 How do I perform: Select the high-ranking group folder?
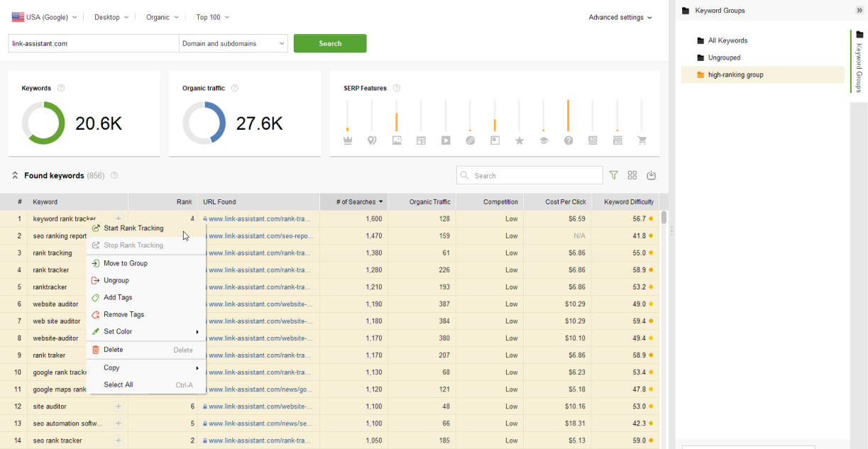(762, 74)
